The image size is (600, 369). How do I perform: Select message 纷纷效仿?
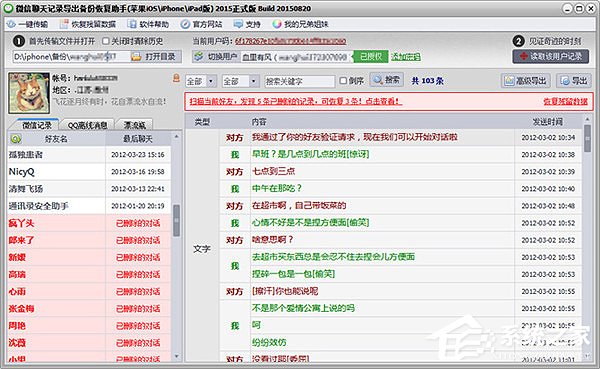click(269, 342)
